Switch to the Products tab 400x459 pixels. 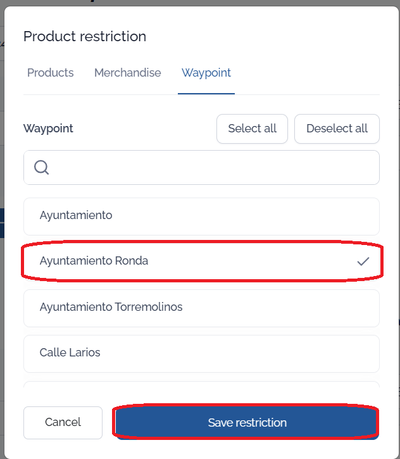(50, 73)
